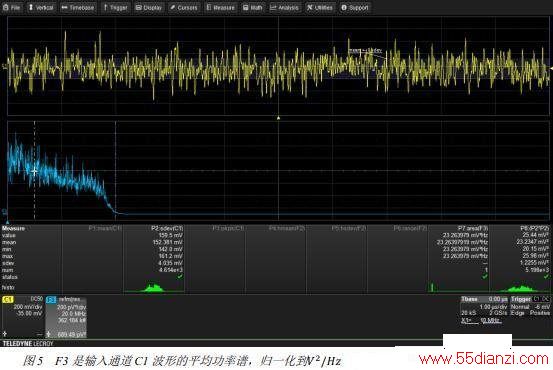The width and height of the screenshot is (553, 370).
Task: Open the Measure menu
Action: [220, 7]
